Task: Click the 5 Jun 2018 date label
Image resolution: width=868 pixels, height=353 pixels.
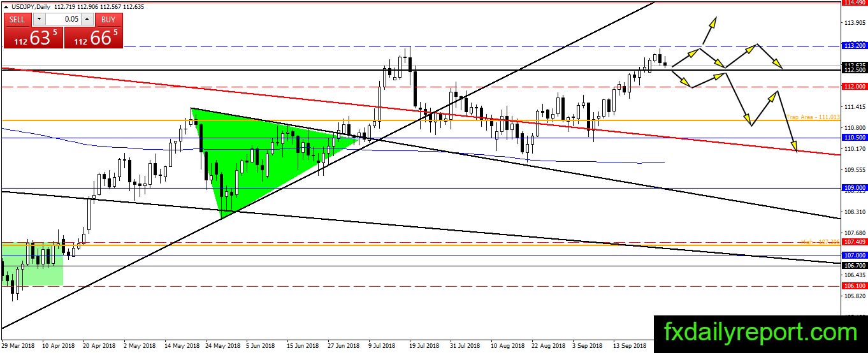Action: 262,346
